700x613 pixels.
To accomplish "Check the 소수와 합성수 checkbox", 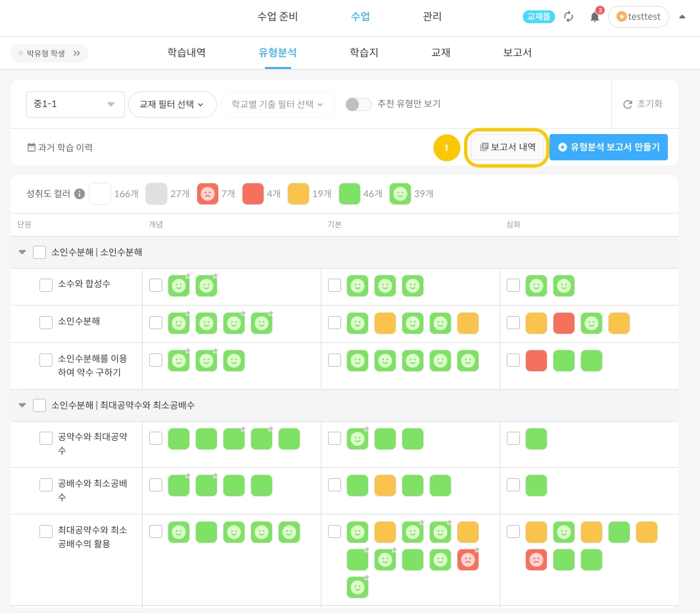I will (x=46, y=284).
